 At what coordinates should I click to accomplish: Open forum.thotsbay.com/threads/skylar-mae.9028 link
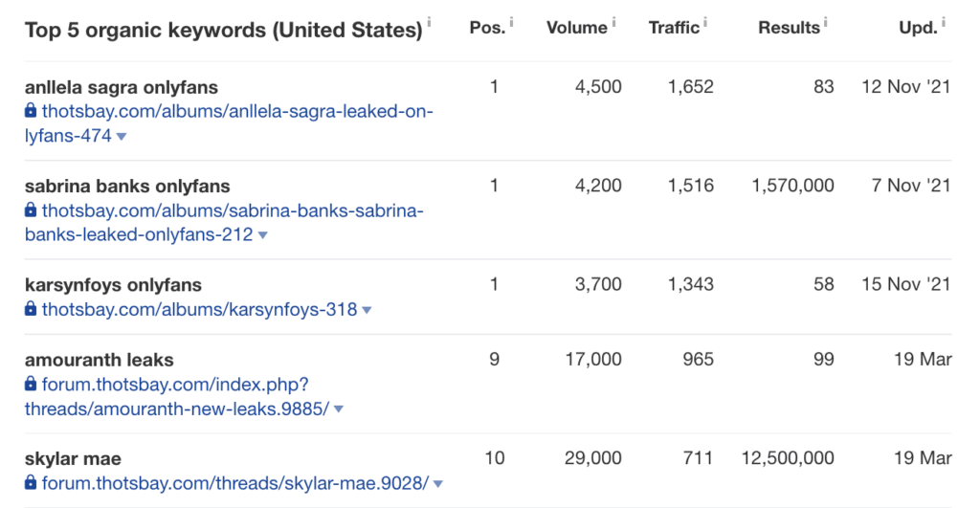click(x=235, y=483)
